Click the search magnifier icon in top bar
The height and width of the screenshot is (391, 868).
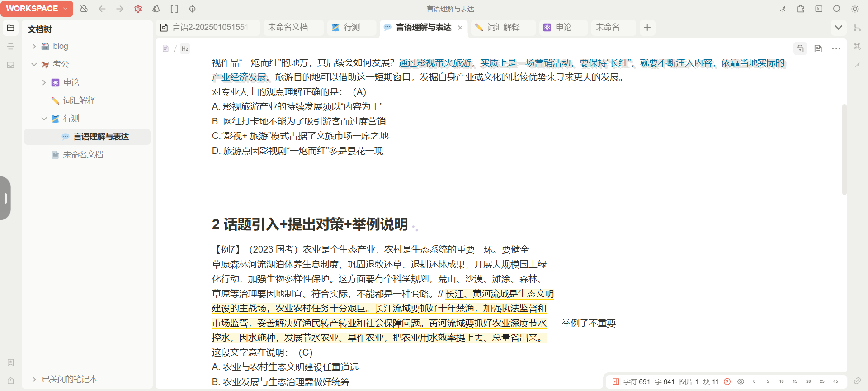[x=837, y=9]
